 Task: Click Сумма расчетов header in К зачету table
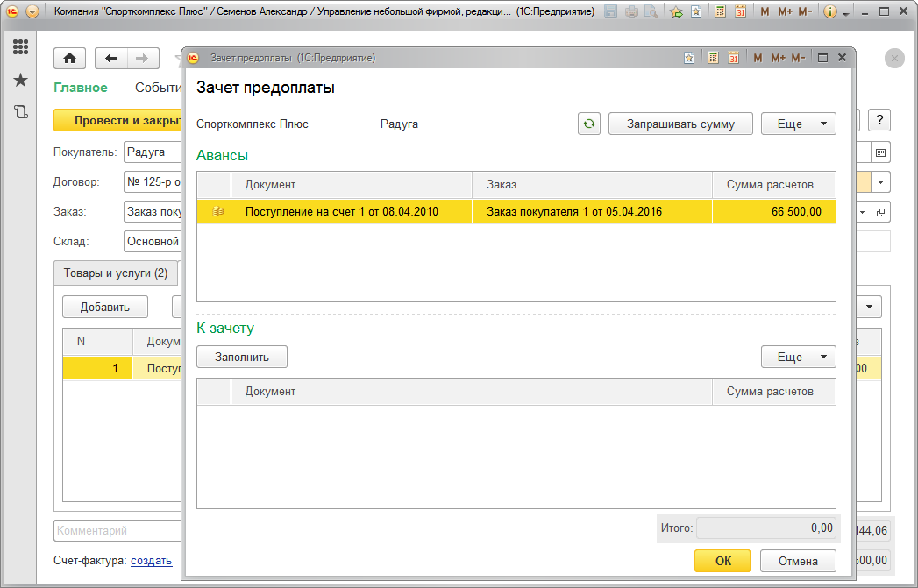point(774,392)
